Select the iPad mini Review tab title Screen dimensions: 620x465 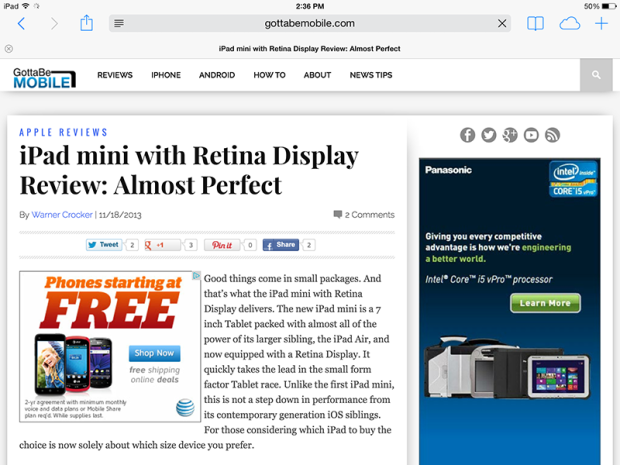(310, 49)
